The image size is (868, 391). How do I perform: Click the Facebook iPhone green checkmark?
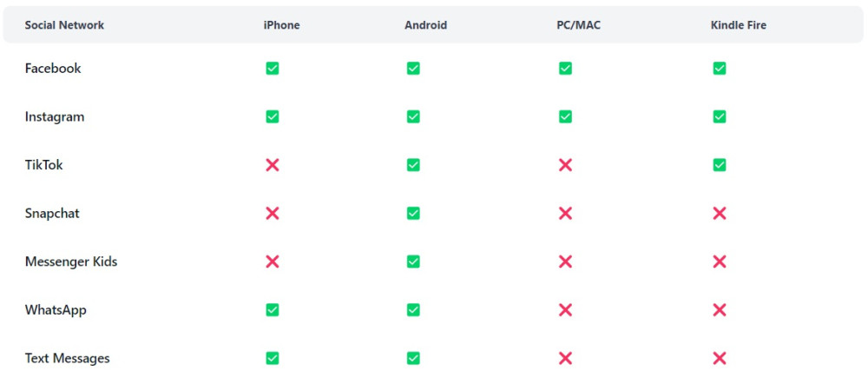[x=273, y=69]
